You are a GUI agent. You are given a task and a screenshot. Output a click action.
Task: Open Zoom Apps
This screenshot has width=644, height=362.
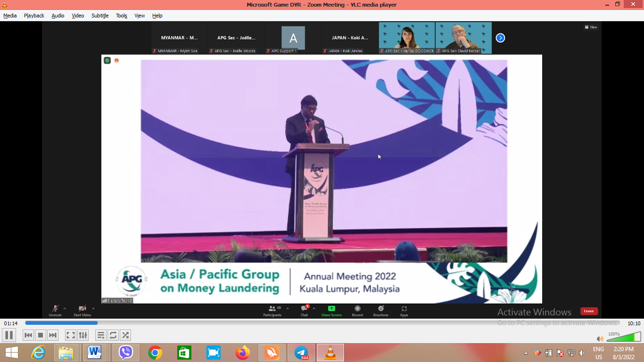coord(404,311)
